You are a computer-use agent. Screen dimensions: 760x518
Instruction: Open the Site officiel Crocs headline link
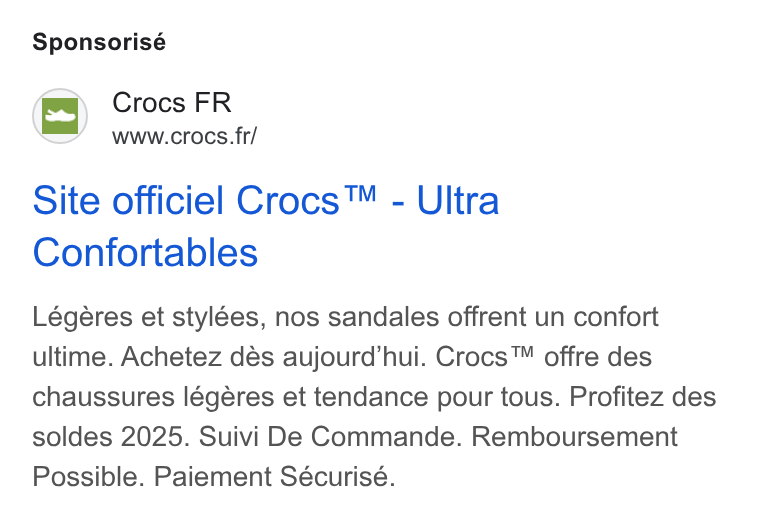[x=266, y=226]
